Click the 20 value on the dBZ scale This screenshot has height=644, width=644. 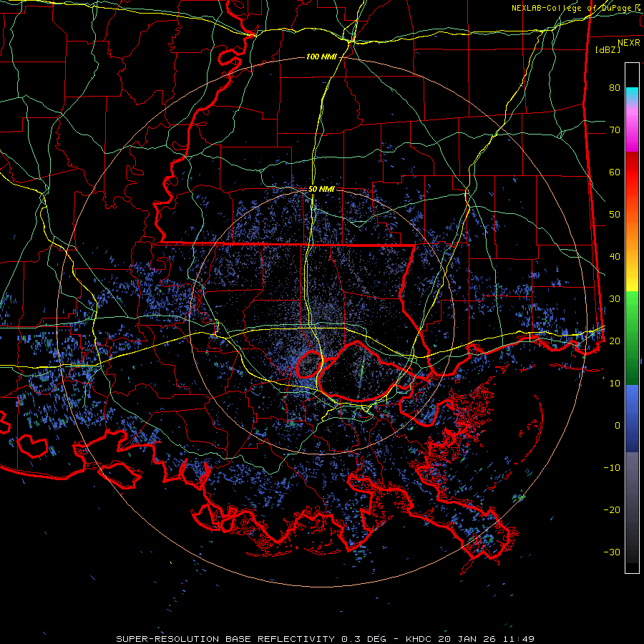coord(615,341)
